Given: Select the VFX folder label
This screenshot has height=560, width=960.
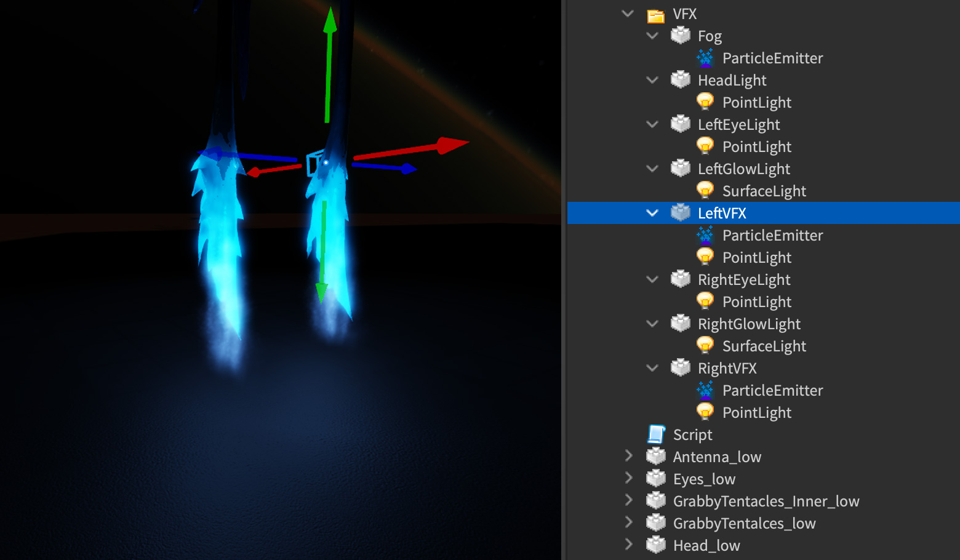Looking at the screenshot, I should coord(685,14).
